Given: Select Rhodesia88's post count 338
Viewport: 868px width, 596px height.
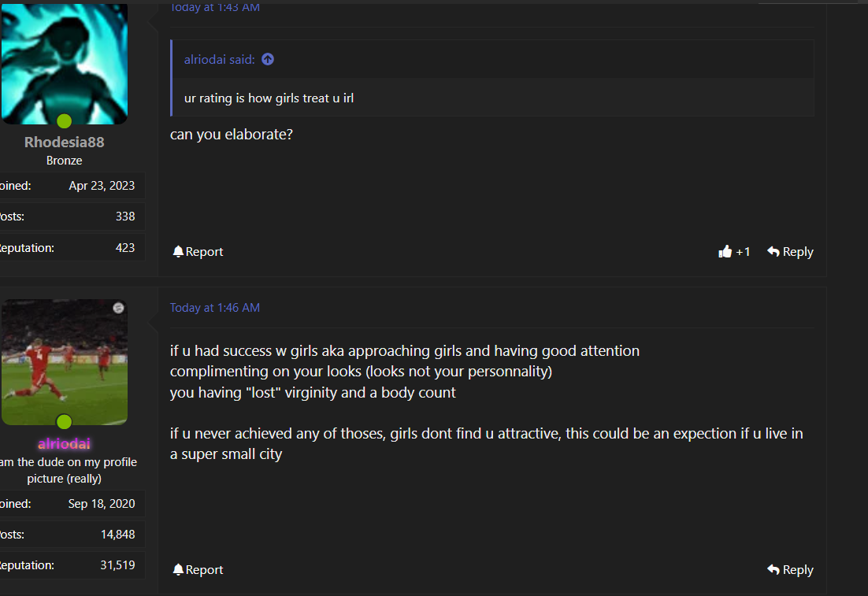Looking at the screenshot, I should (x=125, y=217).
